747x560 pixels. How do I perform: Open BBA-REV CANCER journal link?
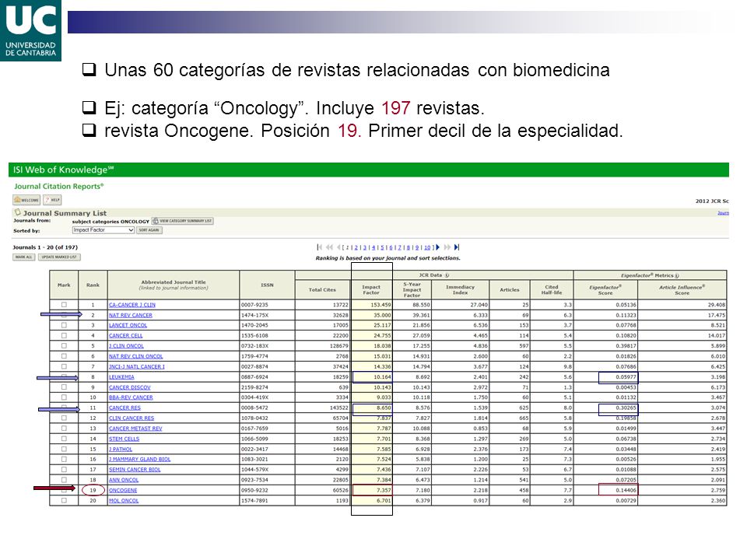pos(131,397)
